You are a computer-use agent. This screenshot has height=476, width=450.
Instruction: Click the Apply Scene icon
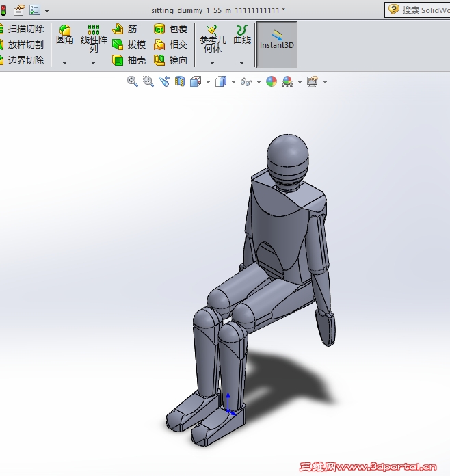[x=287, y=81]
